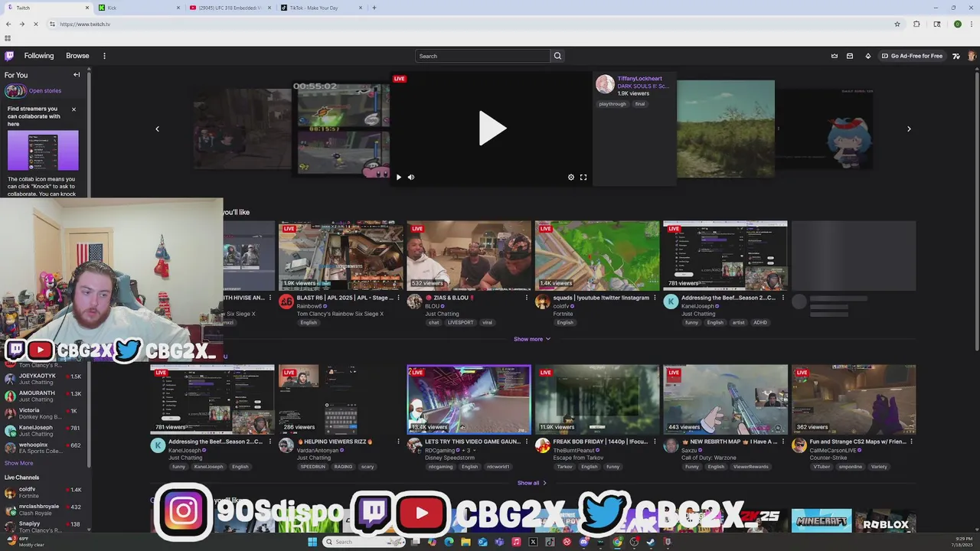
Task: Click the final tag on featured stream
Action: [x=640, y=104]
